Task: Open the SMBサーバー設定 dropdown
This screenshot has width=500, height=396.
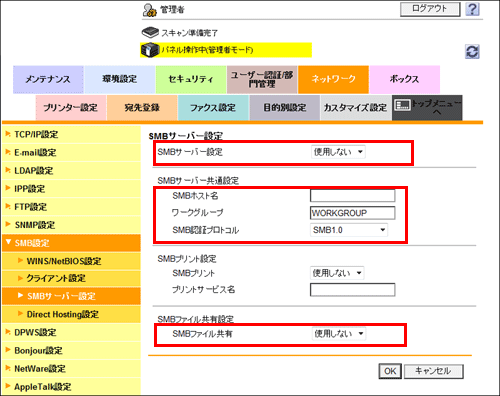Action: [x=338, y=152]
